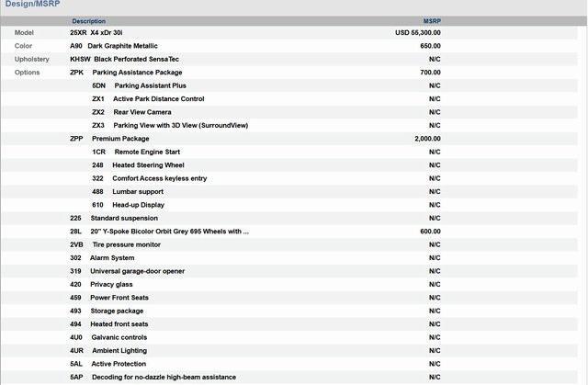Click the 650.00 color price

[x=430, y=46]
